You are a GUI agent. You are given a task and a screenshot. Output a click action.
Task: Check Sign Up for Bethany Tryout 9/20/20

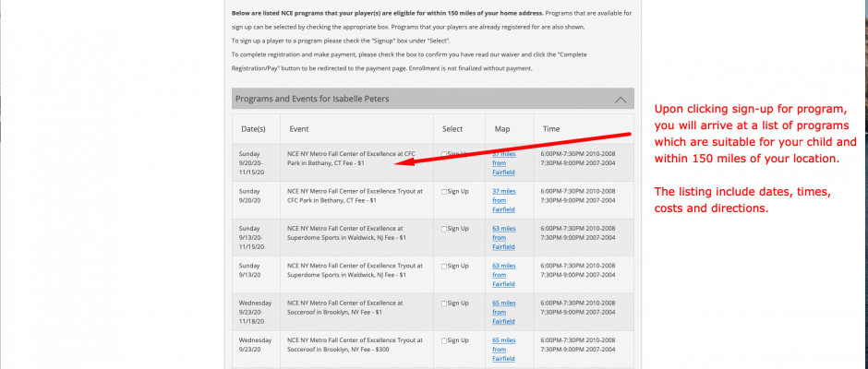[x=444, y=191]
